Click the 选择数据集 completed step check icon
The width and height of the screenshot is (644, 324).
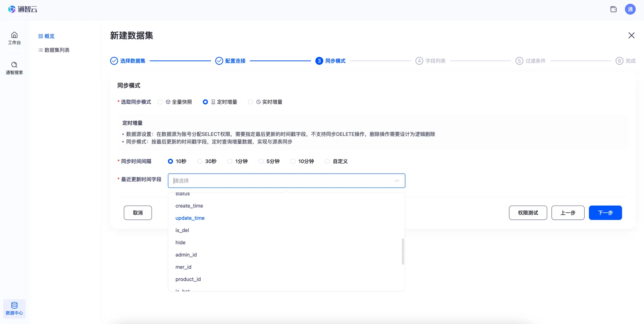click(x=114, y=61)
